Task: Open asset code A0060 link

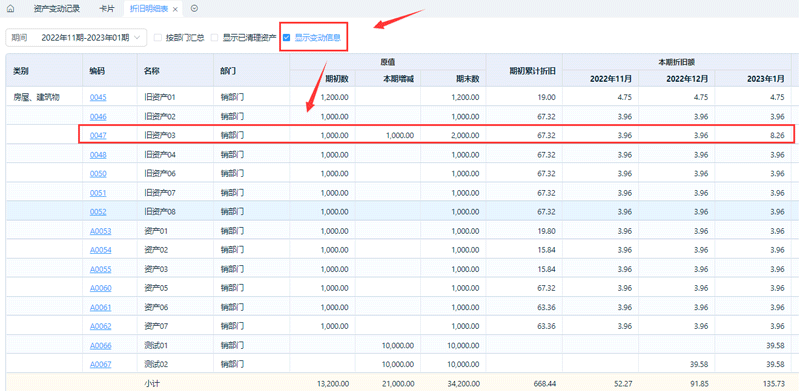Action: point(100,289)
